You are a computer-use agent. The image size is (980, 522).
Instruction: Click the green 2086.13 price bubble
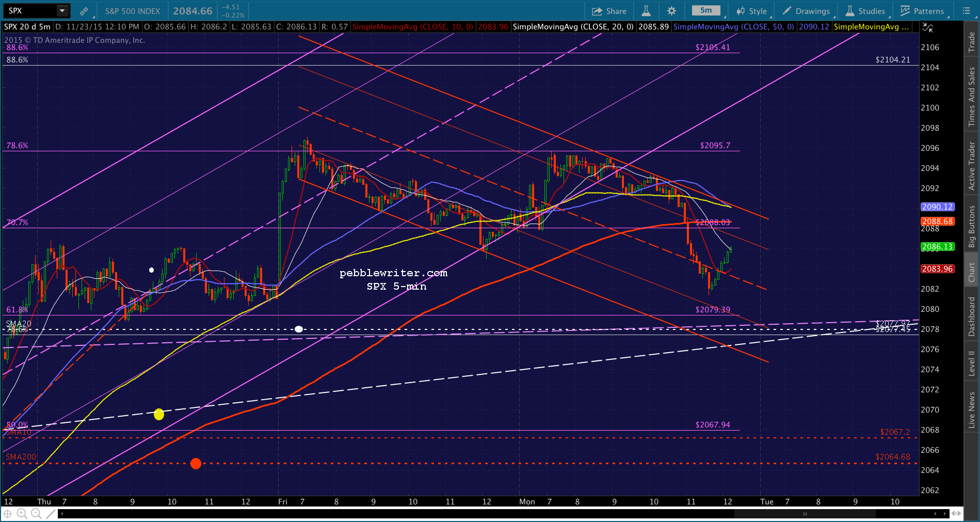tap(938, 247)
